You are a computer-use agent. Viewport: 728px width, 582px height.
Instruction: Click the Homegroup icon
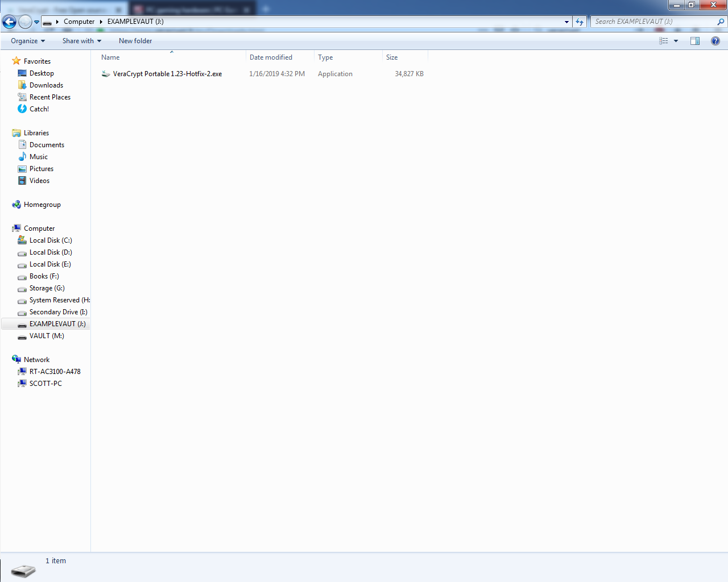pyautogui.click(x=16, y=205)
